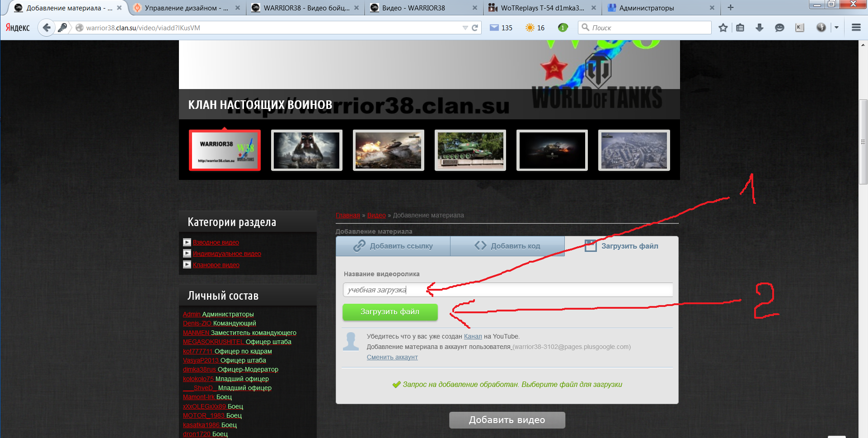
Task: Open the xXxOLEGxXx89 member link
Action: (x=204, y=406)
